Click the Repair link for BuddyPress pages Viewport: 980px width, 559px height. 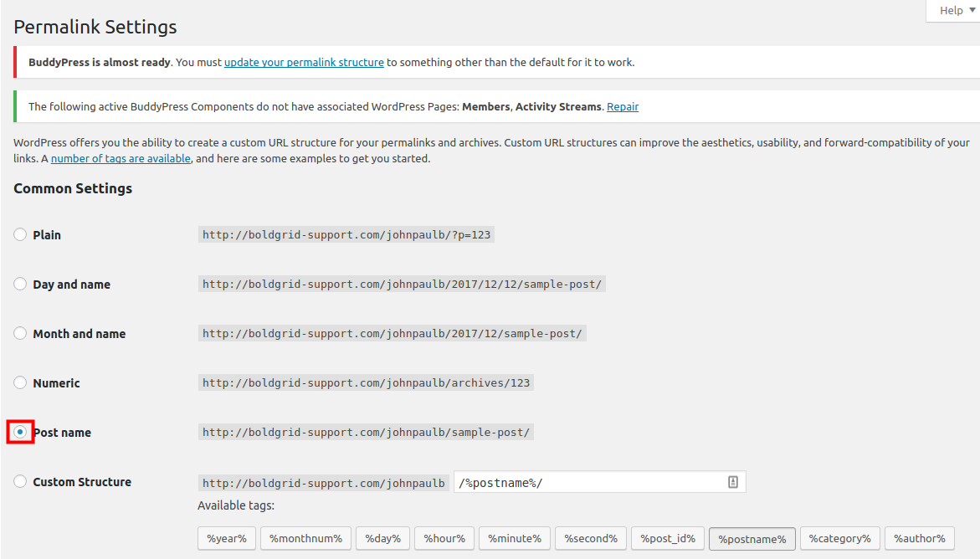(623, 106)
